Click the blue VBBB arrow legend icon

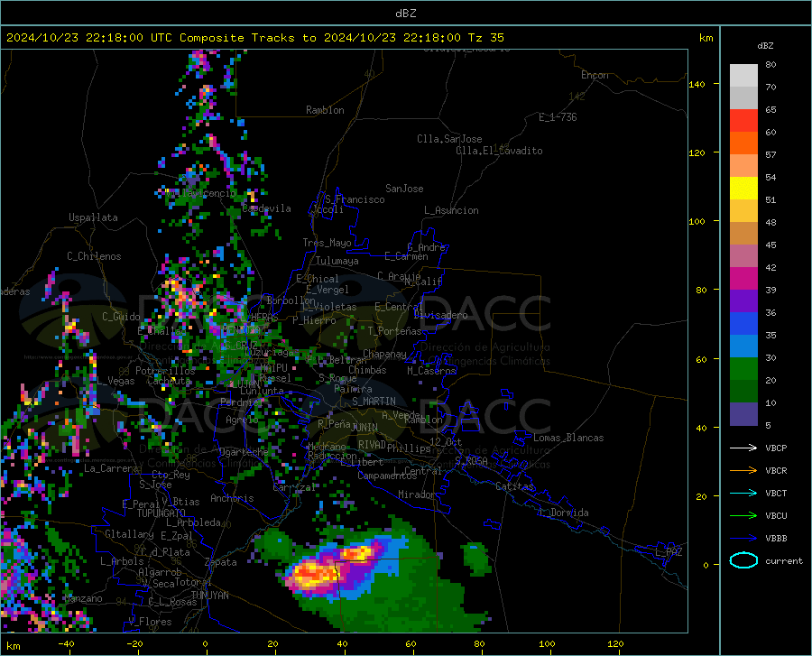(743, 539)
